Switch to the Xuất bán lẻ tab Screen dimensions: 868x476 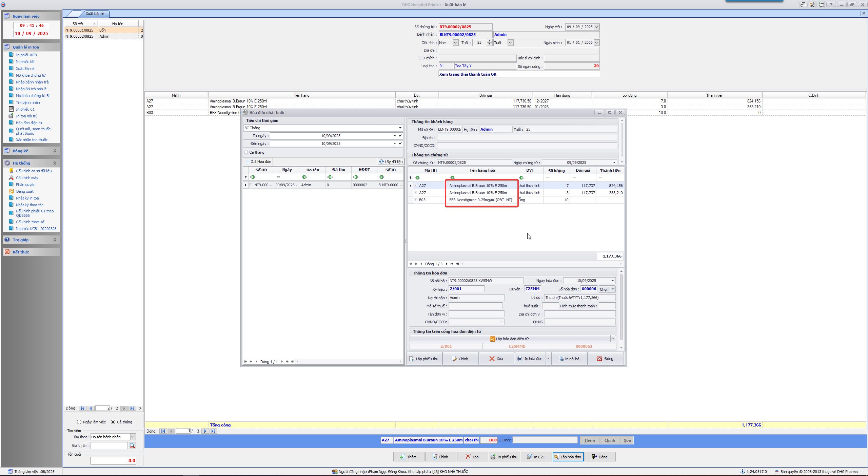click(95, 14)
